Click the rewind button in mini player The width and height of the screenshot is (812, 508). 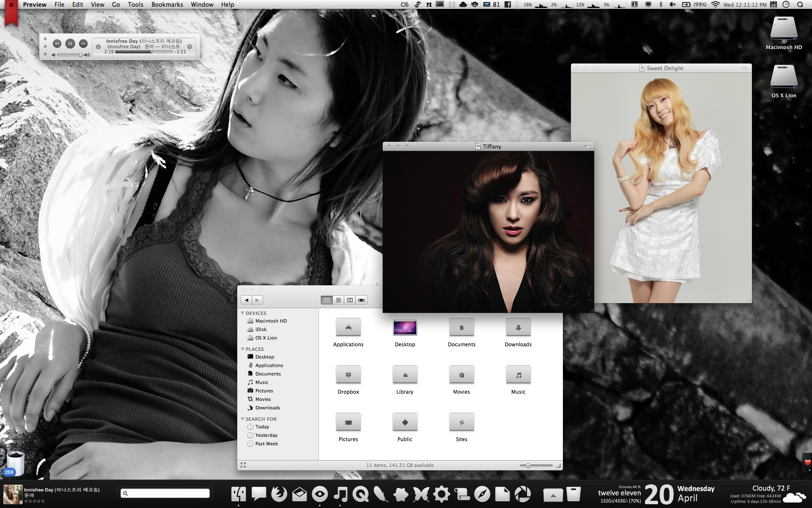pyautogui.click(x=57, y=43)
